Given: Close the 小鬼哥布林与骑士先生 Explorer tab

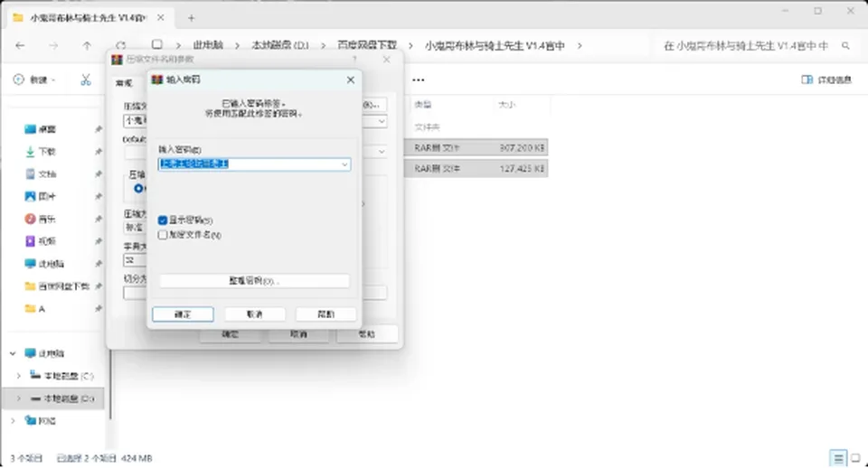Looking at the screenshot, I should point(161,18).
